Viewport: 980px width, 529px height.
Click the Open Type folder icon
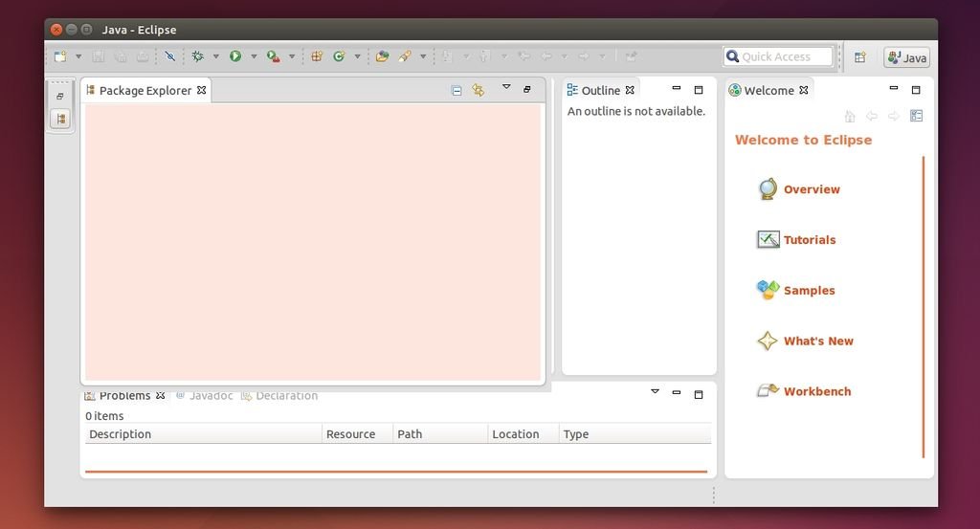click(x=382, y=57)
